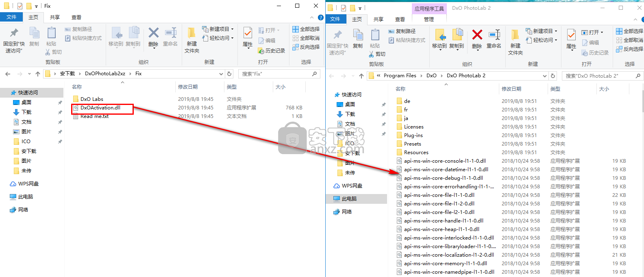
Task: Click History (历史记录) in Fix window
Action: 272,51
